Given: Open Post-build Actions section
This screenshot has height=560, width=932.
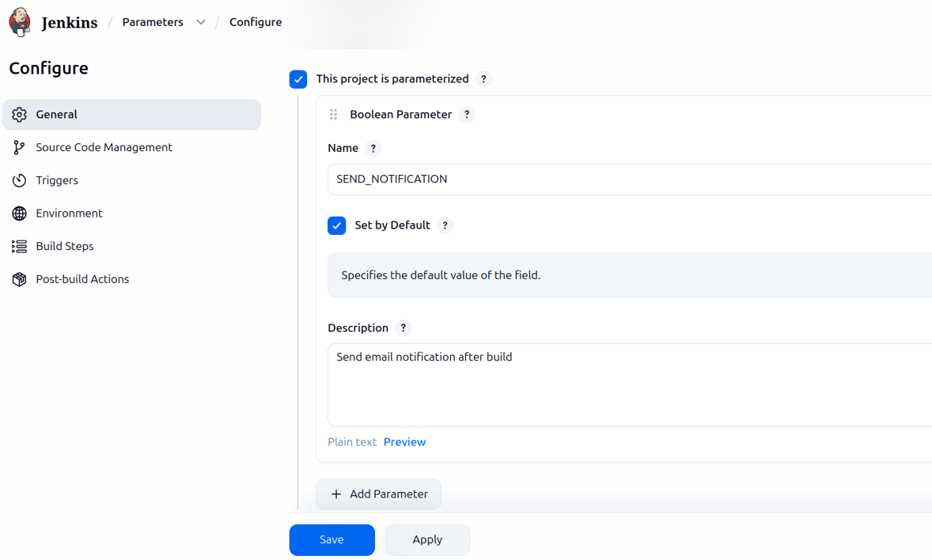Looking at the screenshot, I should pos(82,279).
